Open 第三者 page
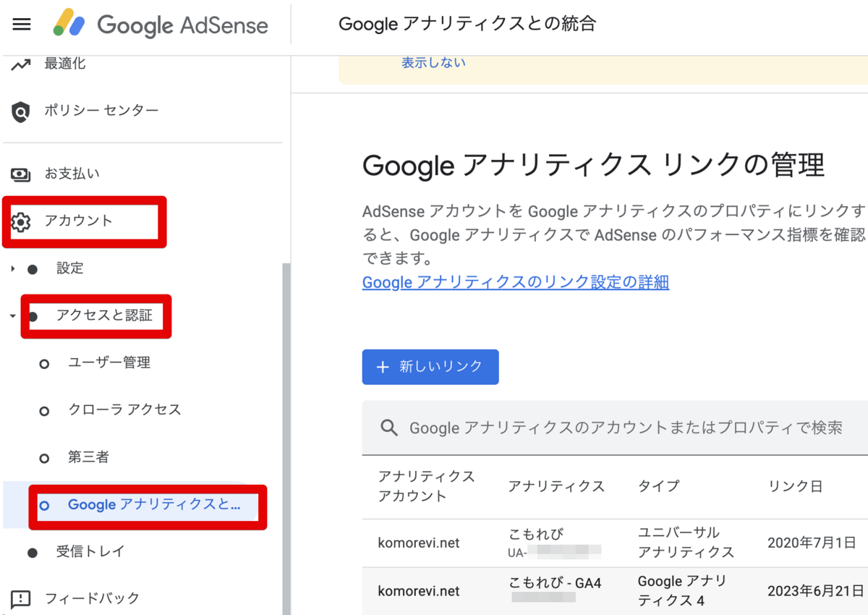868x615 pixels. [88, 457]
